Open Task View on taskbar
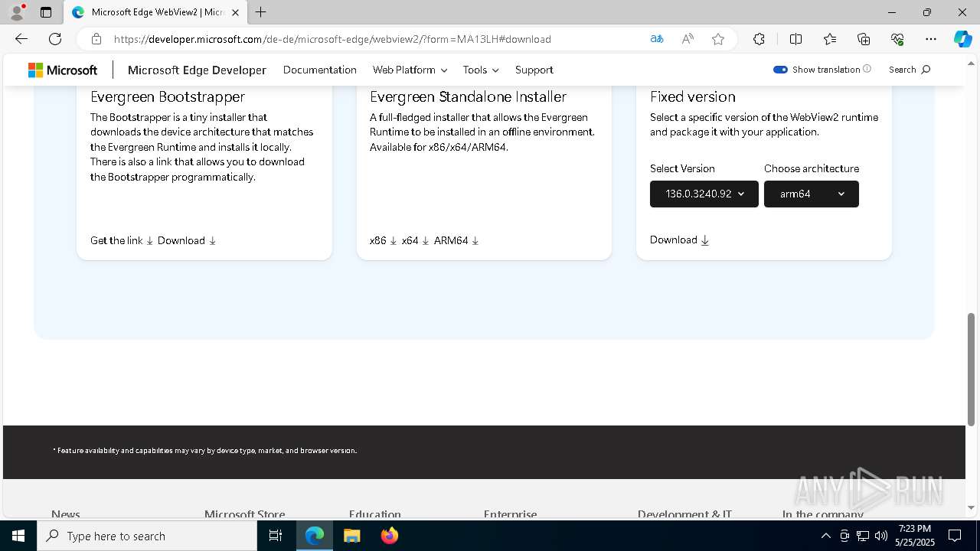The image size is (980, 551). [x=276, y=536]
